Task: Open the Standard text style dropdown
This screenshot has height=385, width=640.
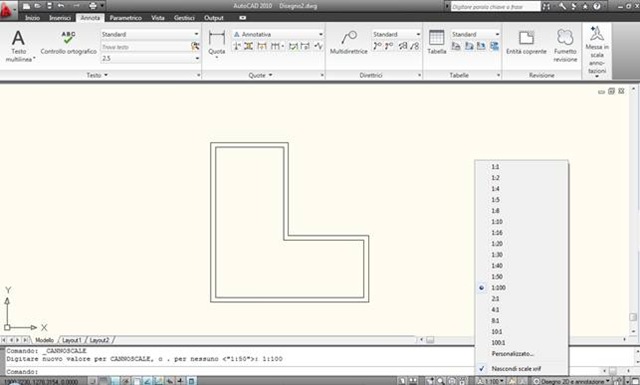Action: [x=150, y=34]
